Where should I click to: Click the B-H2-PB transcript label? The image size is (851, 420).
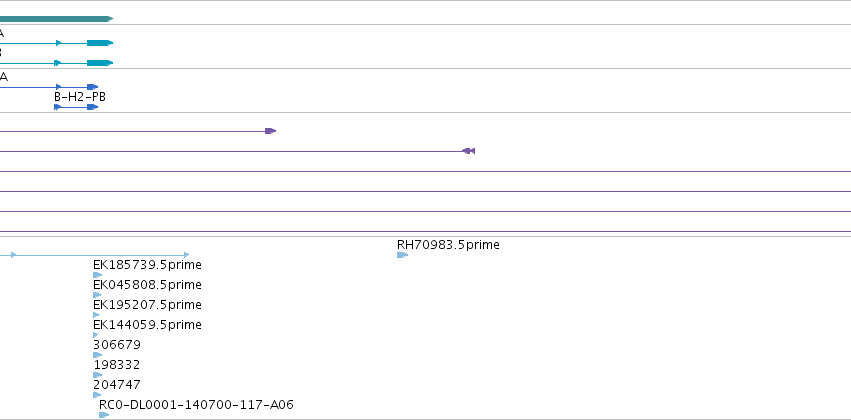tap(80, 97)
